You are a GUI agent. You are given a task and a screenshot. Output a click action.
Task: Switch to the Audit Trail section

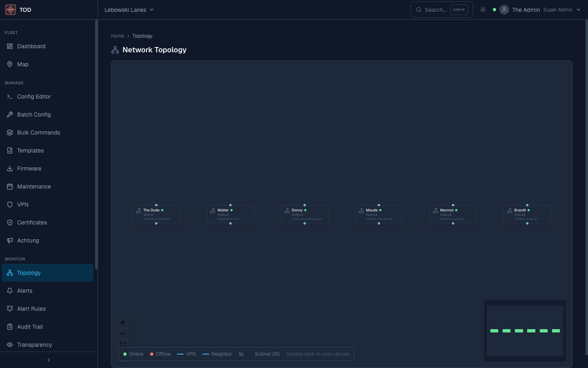pyautogui.click(x=29, y=327)
